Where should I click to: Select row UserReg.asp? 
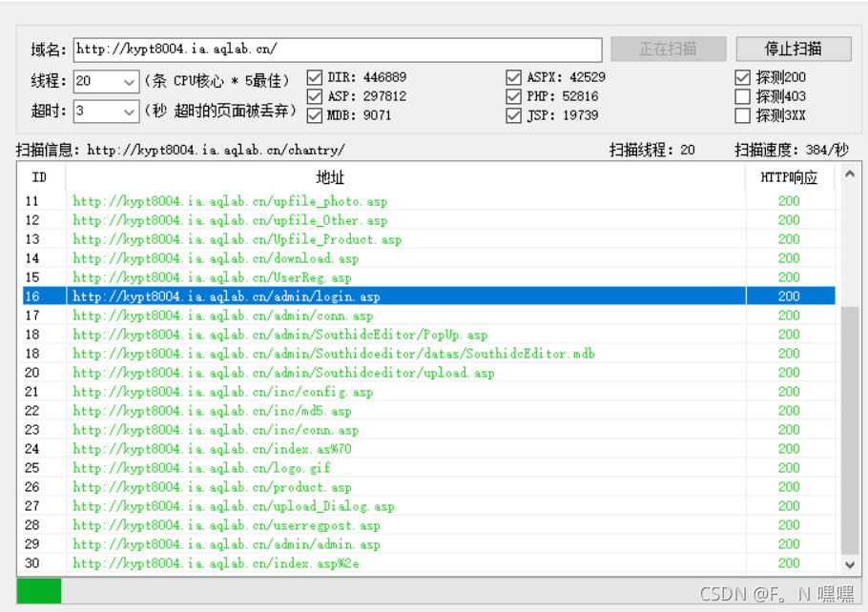pyautogui.click(x=428, y=277)
